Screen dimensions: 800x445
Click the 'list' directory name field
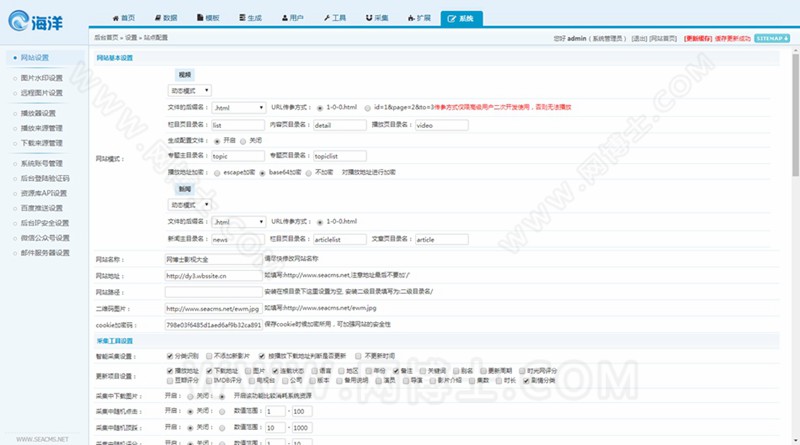pyautogui.click(x=238, y=125)
